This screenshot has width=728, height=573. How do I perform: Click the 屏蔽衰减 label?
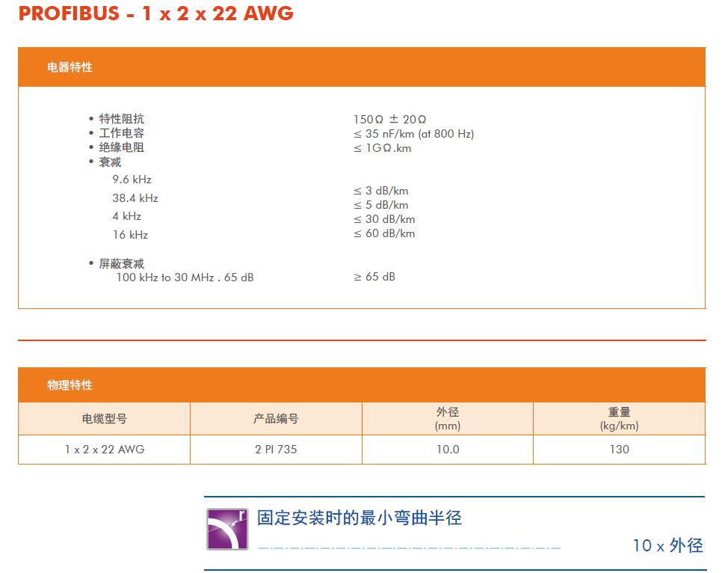(x=122, y=264)
